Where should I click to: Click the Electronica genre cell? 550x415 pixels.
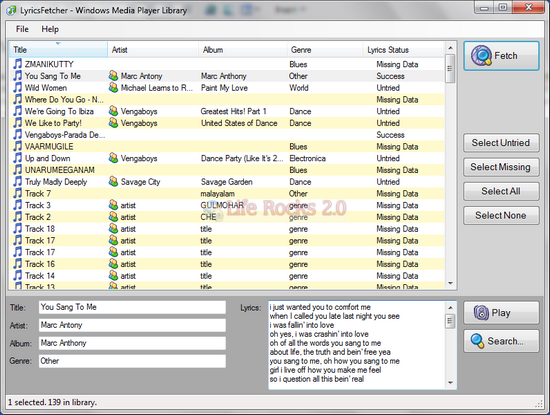tap(307, 158)
